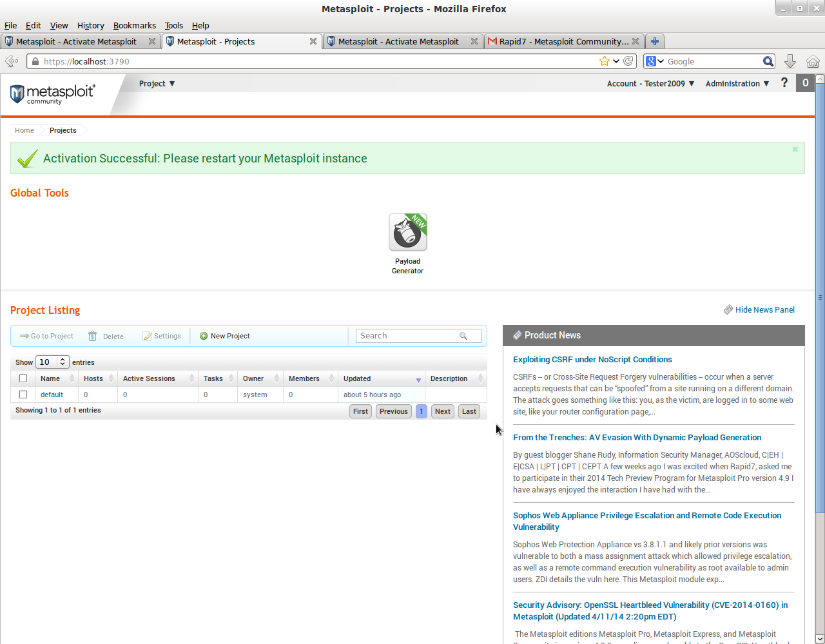
Task: Open the Edit menu
Action: coord(34,25)
